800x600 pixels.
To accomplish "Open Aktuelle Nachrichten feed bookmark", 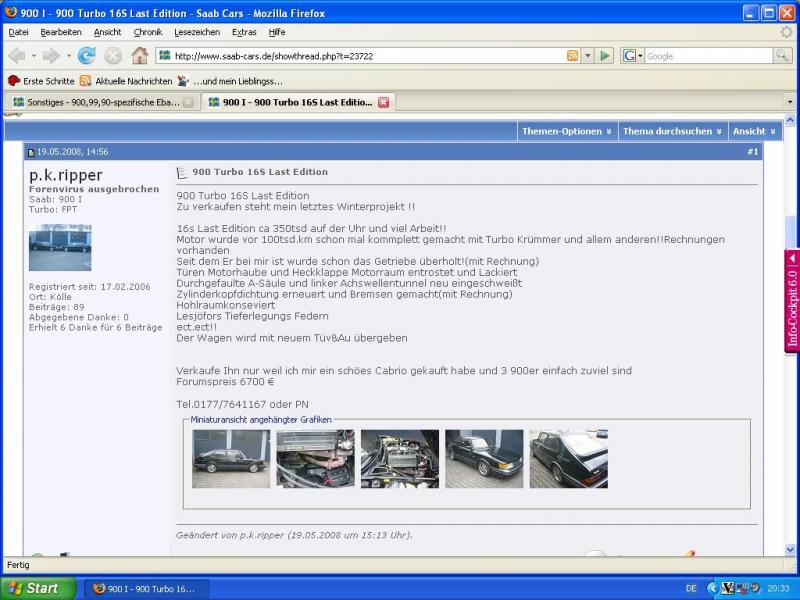I will pyautogui.click(x=126, y=81).
